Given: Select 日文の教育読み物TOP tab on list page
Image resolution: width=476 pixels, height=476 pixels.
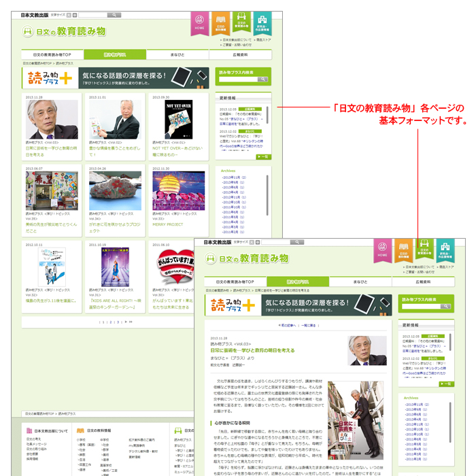Looking at the screenshot, I should [x=52, y=54].
